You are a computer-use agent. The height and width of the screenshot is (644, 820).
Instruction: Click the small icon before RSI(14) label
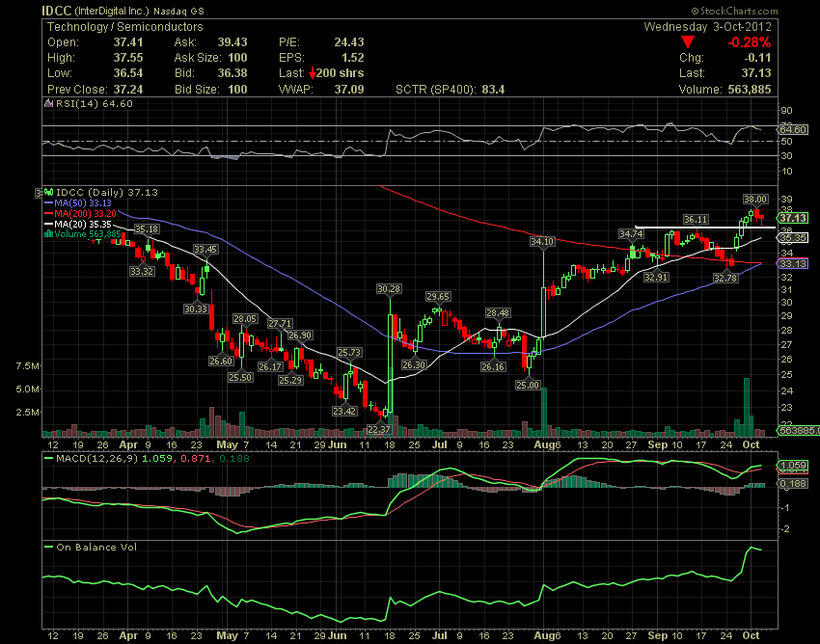(x=49, y=103)
